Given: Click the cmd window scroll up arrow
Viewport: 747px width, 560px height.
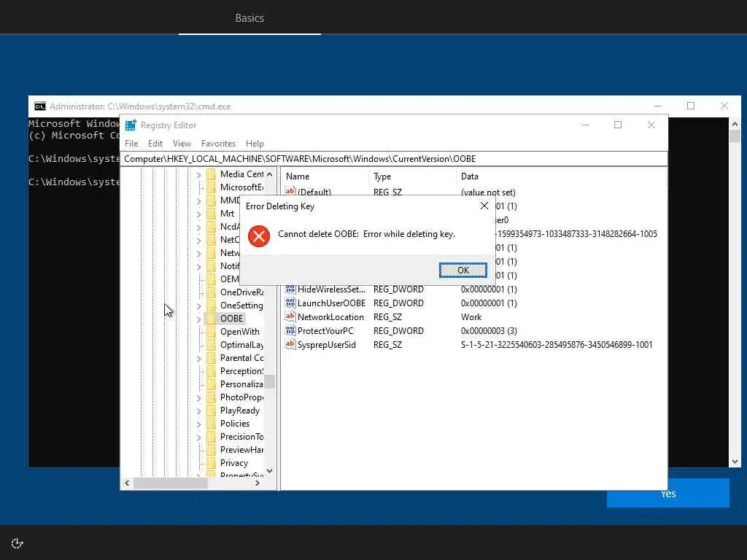Looking at the screenshot, I should click(735, 124).
